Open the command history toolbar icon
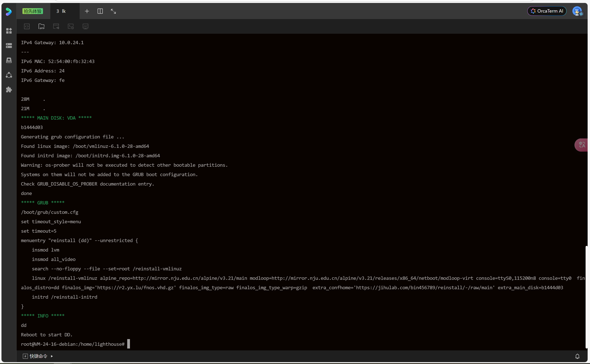The height and width of the screenshot is (364, 590). click(71, 26)
